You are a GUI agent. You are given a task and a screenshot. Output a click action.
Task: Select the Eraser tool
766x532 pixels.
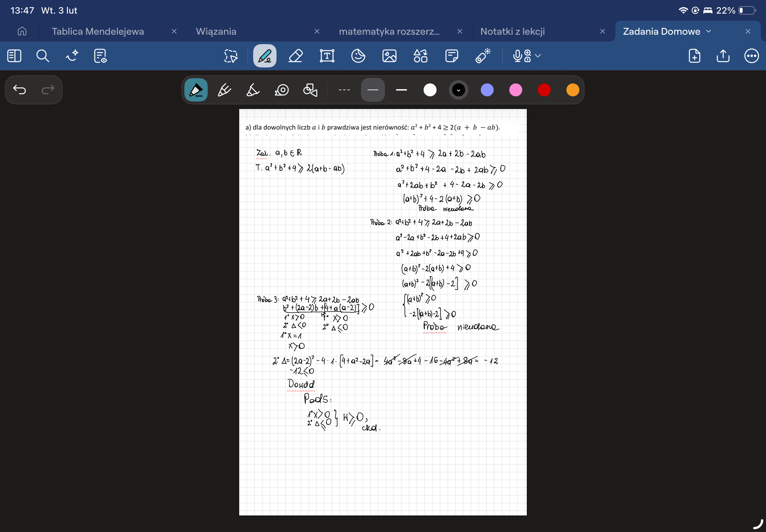(295, 56)
